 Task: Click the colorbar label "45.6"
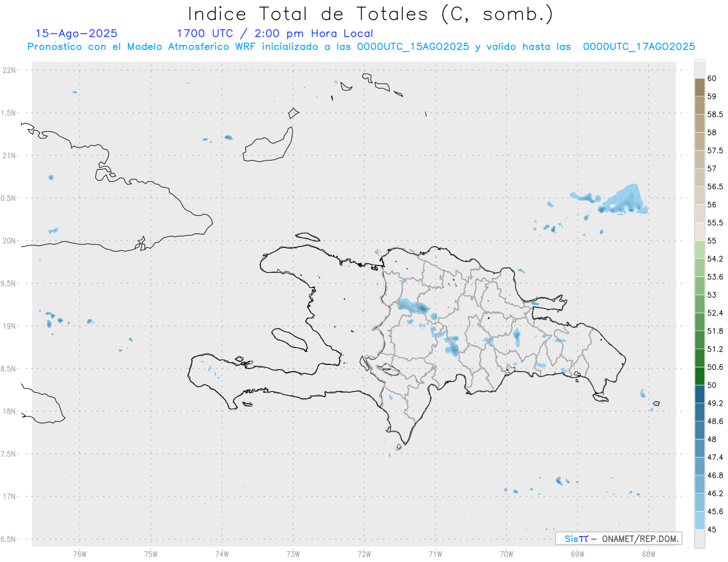coord(715,511)
